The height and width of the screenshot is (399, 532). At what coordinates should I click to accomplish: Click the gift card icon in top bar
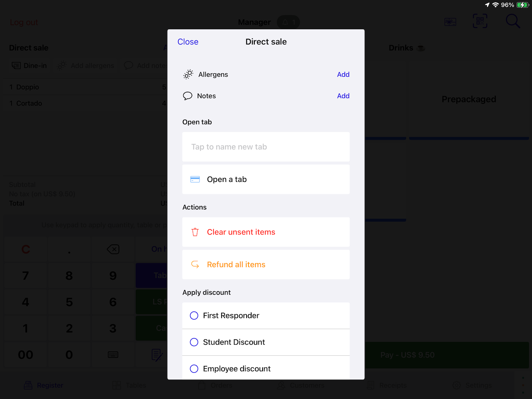(450, 22)
